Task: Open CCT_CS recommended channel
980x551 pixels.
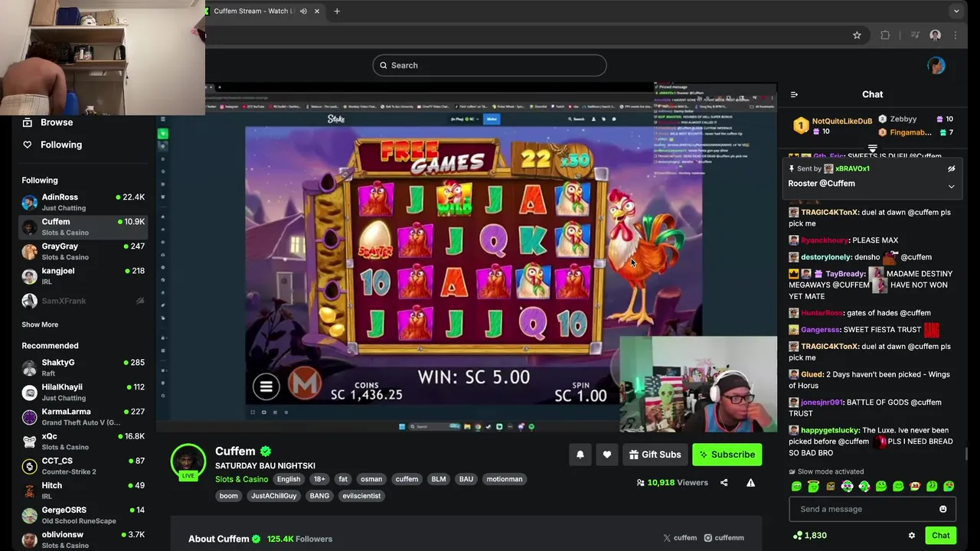Action: pos(83,465)
